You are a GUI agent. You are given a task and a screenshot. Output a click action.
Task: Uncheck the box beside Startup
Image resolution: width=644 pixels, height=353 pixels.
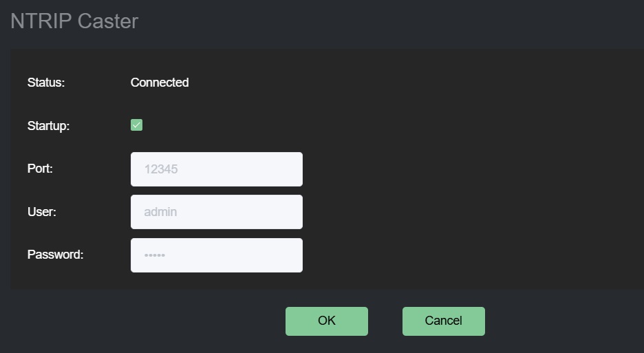[136, 125]
